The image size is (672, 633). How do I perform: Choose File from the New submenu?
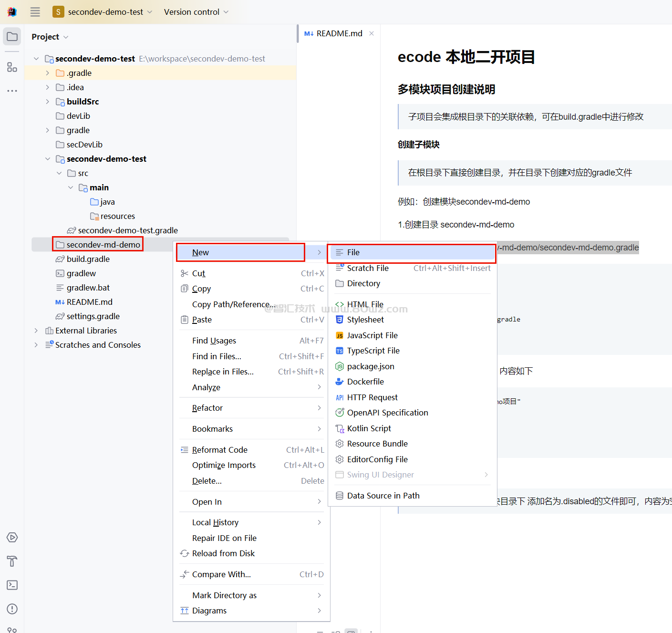click(x=353, y=252)
